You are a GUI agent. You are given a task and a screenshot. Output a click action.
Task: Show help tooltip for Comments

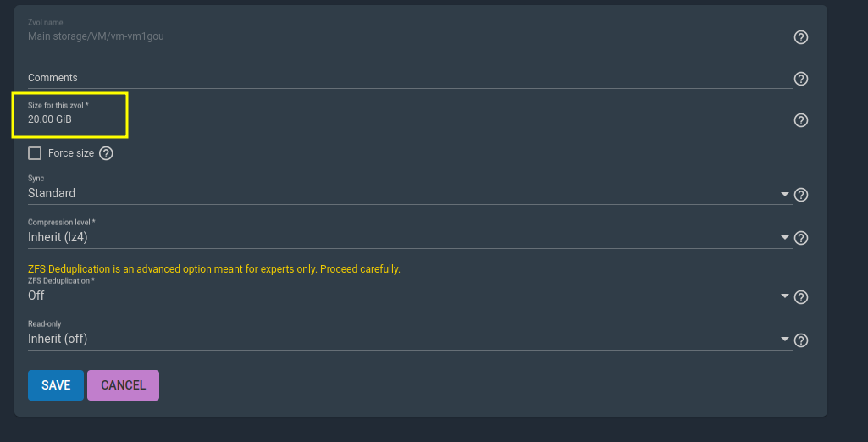pyautogui.click(x=801, y=79)
